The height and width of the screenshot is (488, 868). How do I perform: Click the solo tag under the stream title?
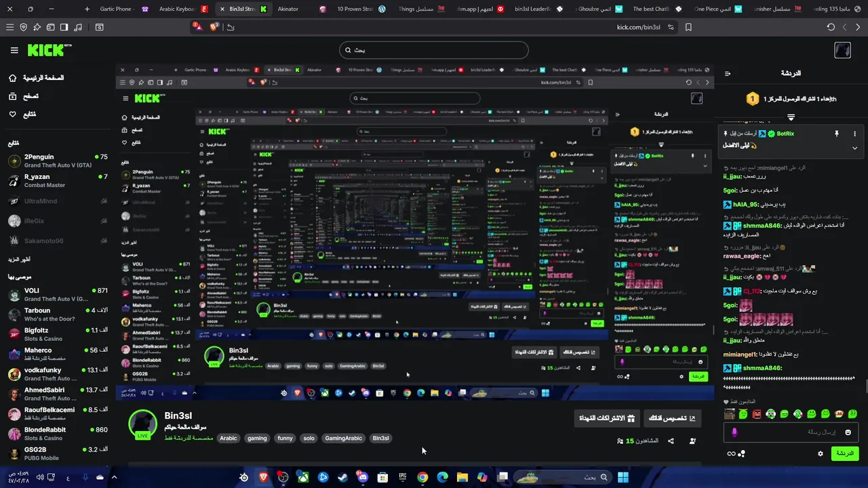click(x=309, y=439)
